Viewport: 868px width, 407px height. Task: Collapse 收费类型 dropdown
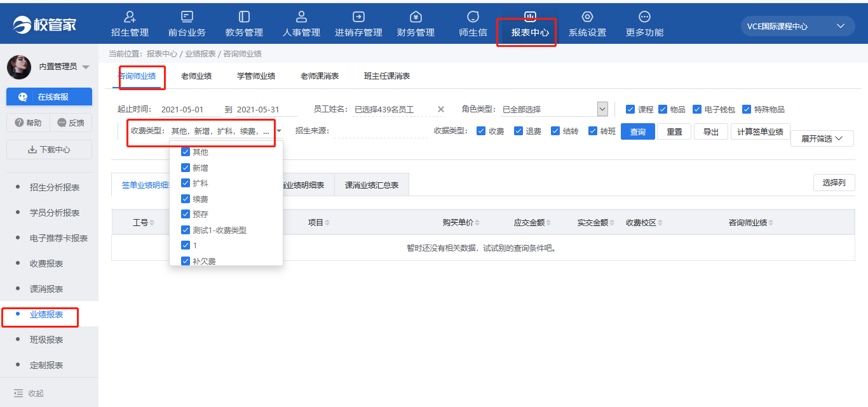(279, 131)
